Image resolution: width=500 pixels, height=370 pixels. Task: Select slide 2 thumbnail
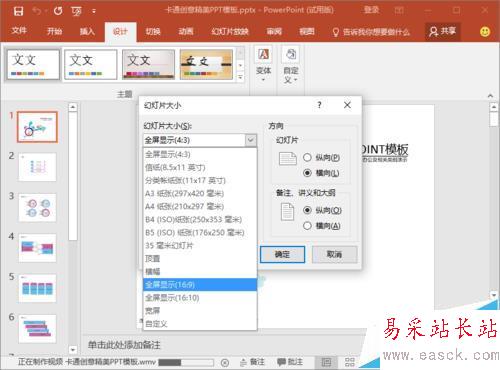click(37, 167)
